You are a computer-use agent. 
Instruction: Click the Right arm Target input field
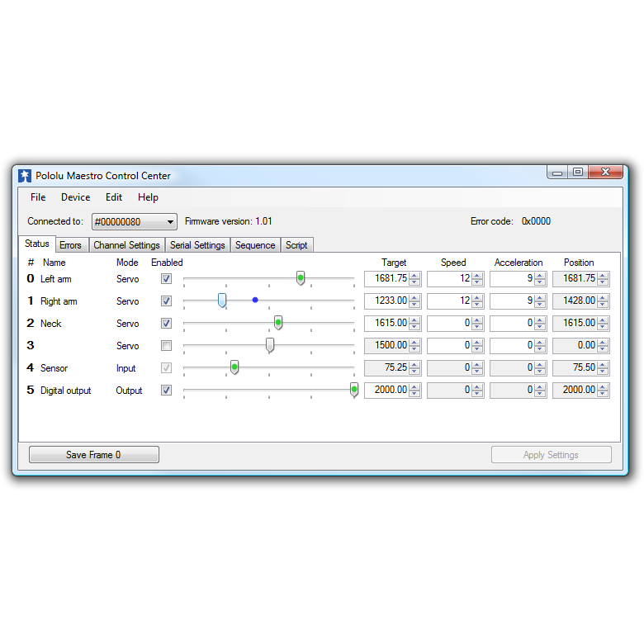click(387, 301)
